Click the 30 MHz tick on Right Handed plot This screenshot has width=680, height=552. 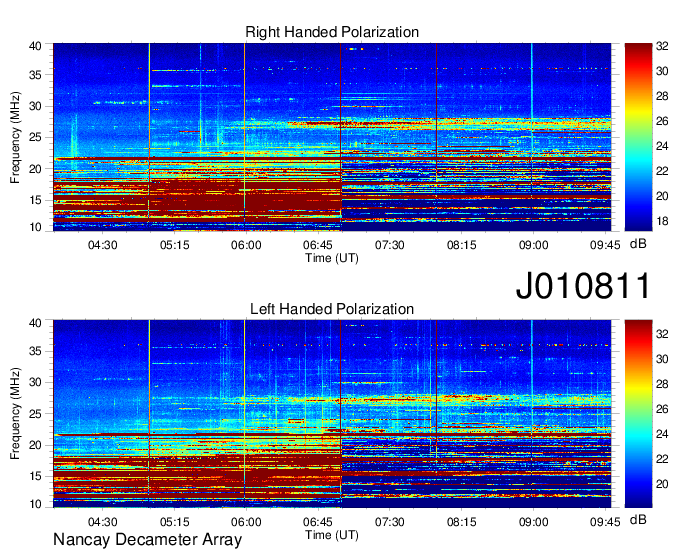click(35, 106)
